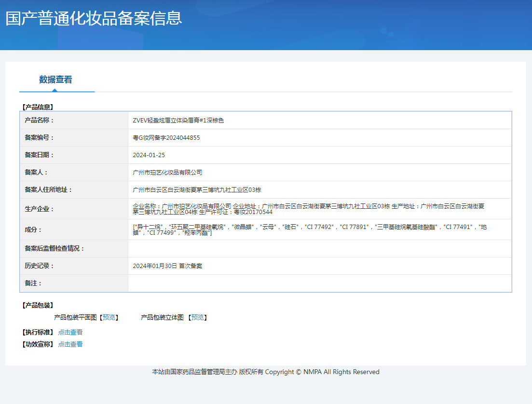Click the page title 国产普通化妆品备案信息
532x404 pixels.
94,18
